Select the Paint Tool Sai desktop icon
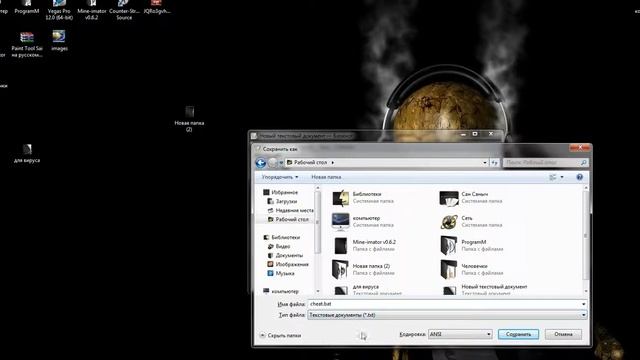This screenshot has width=640, height=360. (x=27, y=45)
